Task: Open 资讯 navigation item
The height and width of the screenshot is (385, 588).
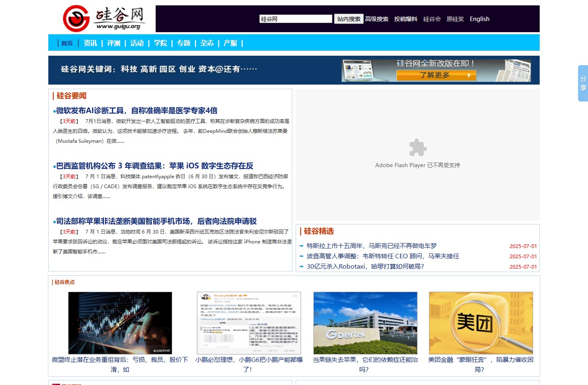Action: click(90, 43)
